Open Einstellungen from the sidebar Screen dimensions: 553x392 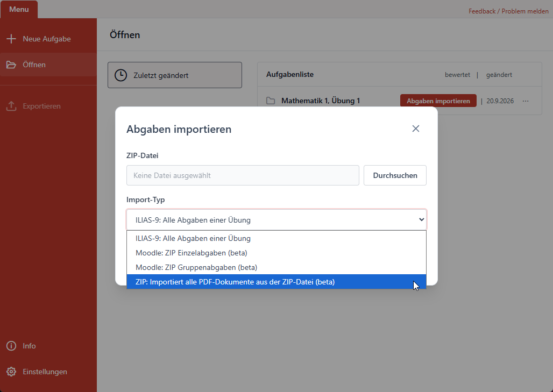[x=48, y=372]
